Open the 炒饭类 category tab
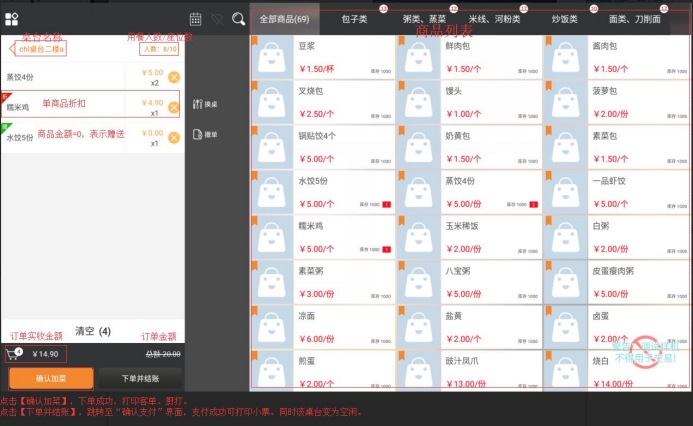The width and height of the screenshot is (693, 426). [564, 18]
